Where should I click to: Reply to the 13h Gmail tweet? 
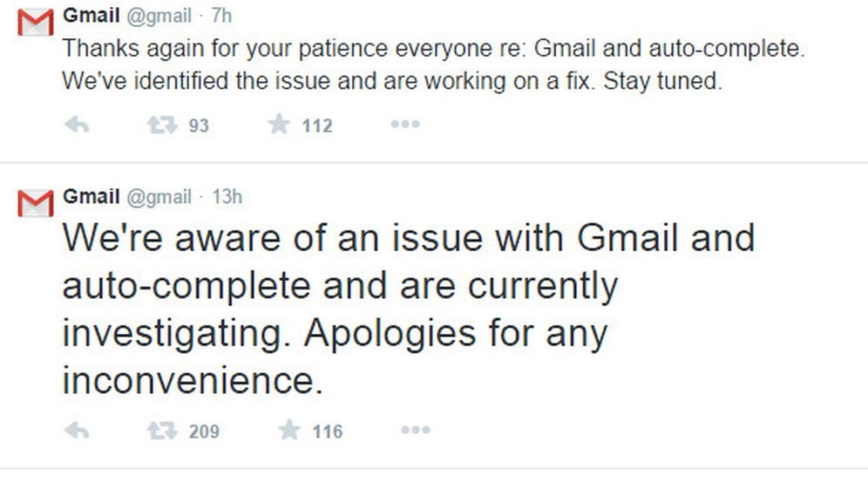pos(77,431)
